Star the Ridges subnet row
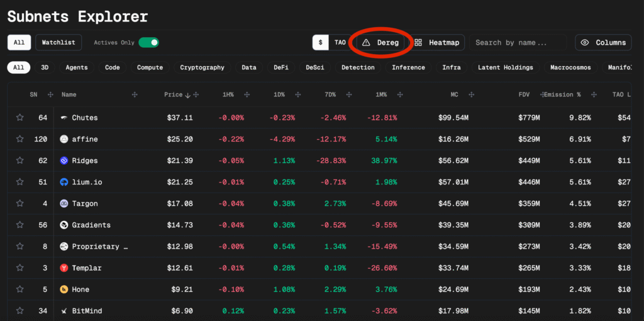Viewport: 644px width, 321px height. [19, 160]
